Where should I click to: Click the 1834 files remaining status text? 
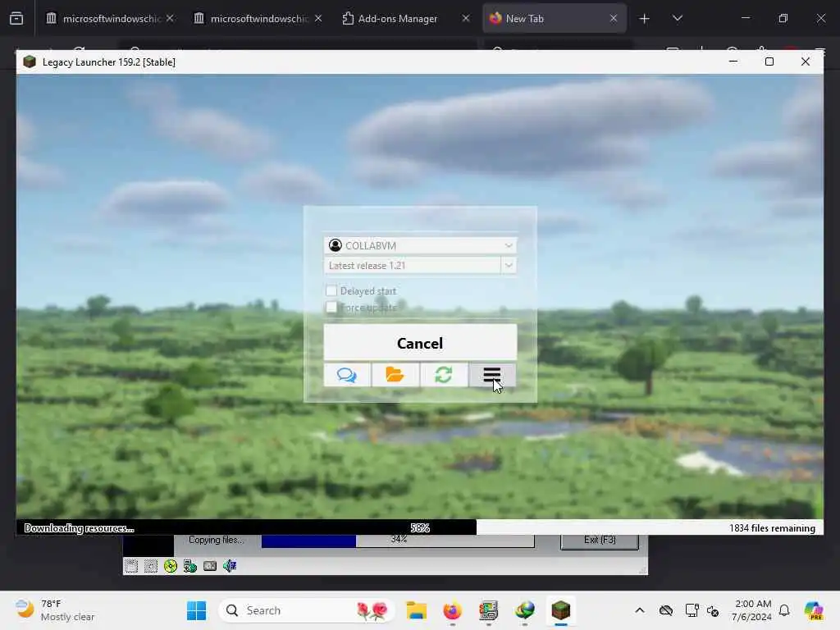coord(772,527)
